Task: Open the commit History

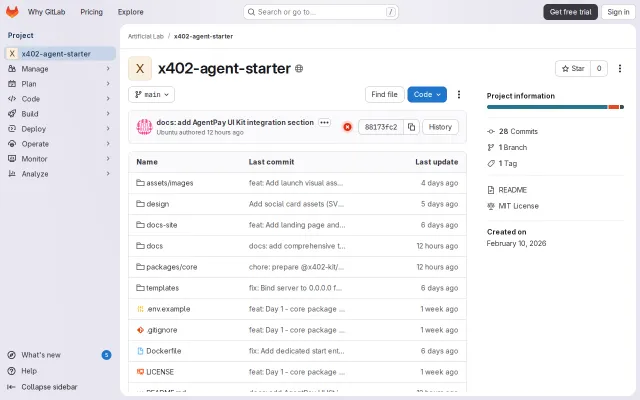Action: click(x=440, y=127)
